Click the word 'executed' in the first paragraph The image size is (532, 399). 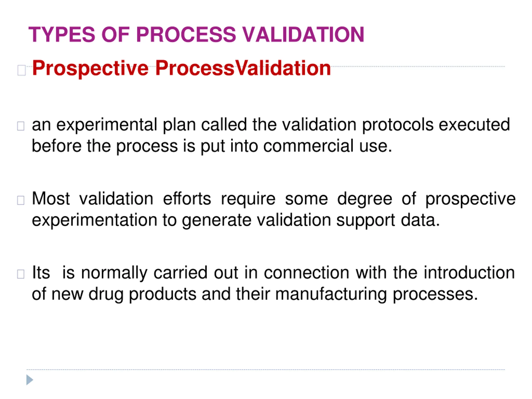[x=474, y=125]
